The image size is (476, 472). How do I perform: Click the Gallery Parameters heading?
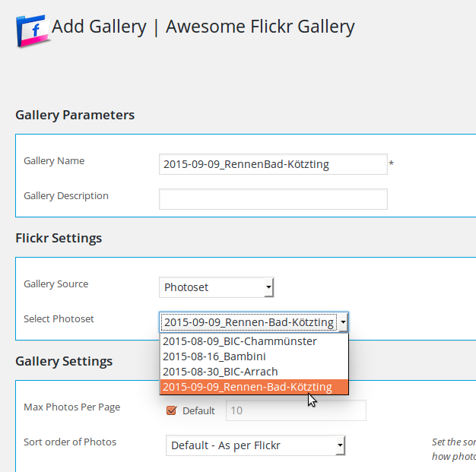pyautogui.click(x=75, y=115)
